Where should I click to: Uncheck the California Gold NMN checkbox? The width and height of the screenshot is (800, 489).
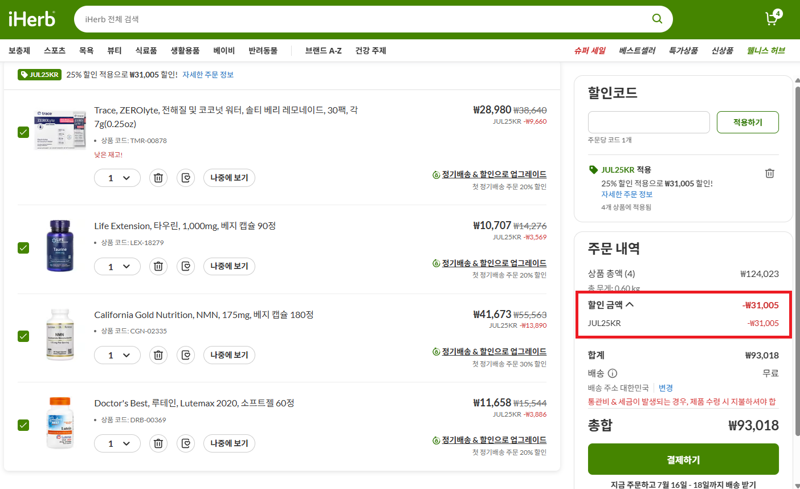coord(23,336)
